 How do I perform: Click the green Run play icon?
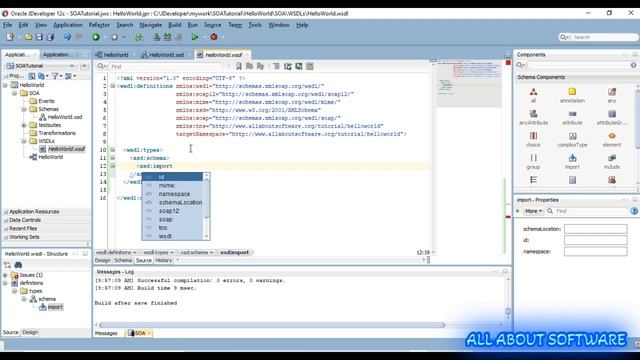(195, 37)
